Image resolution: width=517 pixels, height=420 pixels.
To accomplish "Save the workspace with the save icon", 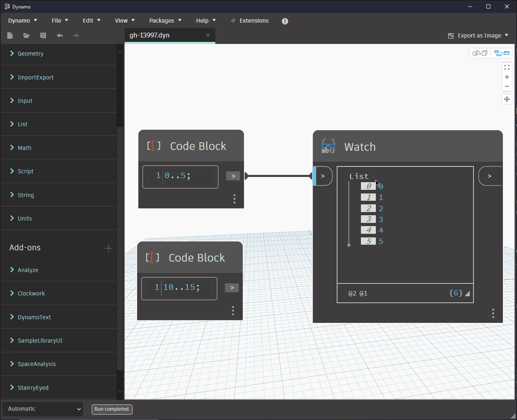I will coord(43,35).
